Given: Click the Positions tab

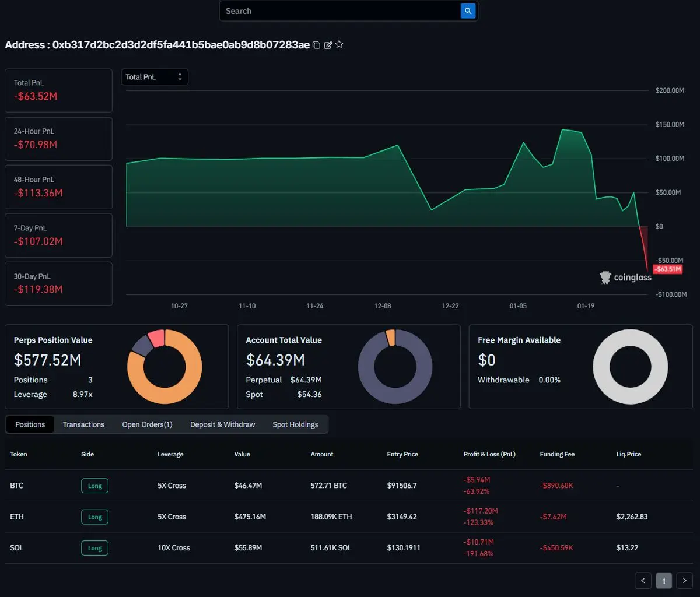Looking at the screenshot, I should pos(30,424).
